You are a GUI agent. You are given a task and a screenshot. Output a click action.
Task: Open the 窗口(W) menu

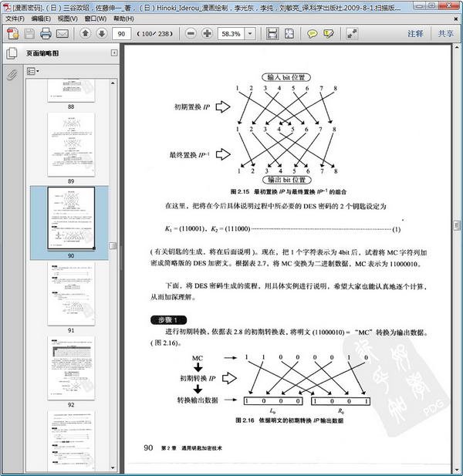(95, 19)
